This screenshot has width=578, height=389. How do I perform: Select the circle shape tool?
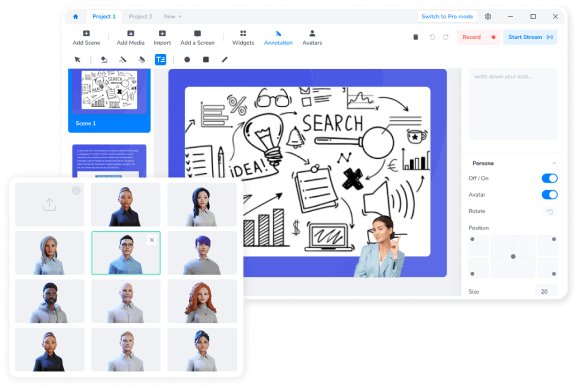tap(187, 59)
